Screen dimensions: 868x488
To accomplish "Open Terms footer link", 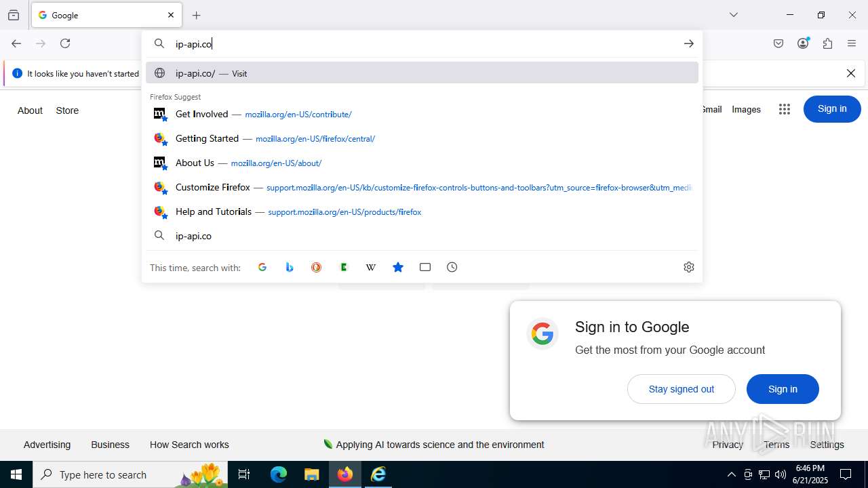I will click(776, 445).
